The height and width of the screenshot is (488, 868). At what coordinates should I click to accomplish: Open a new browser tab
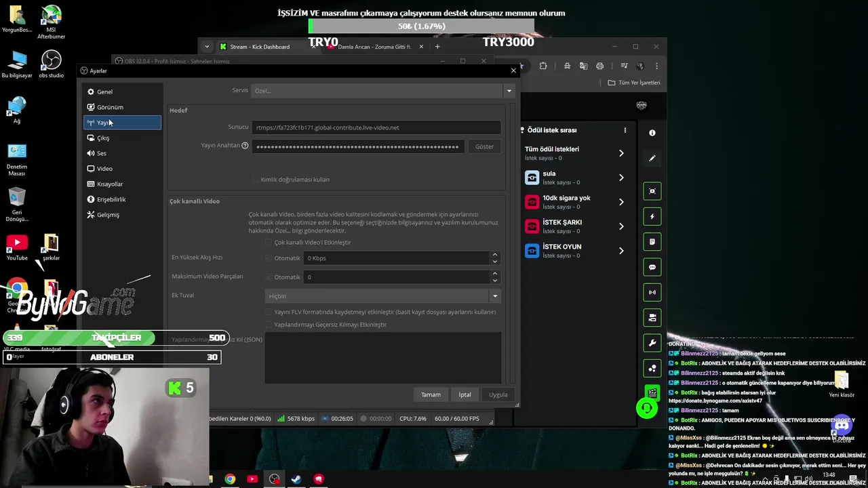[x=437, y=47]
